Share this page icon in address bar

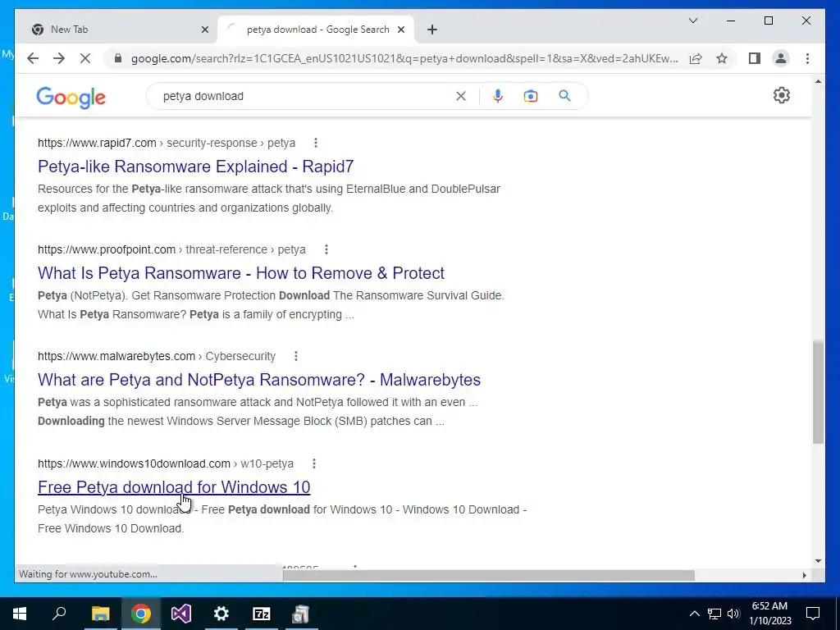point(696,58)
